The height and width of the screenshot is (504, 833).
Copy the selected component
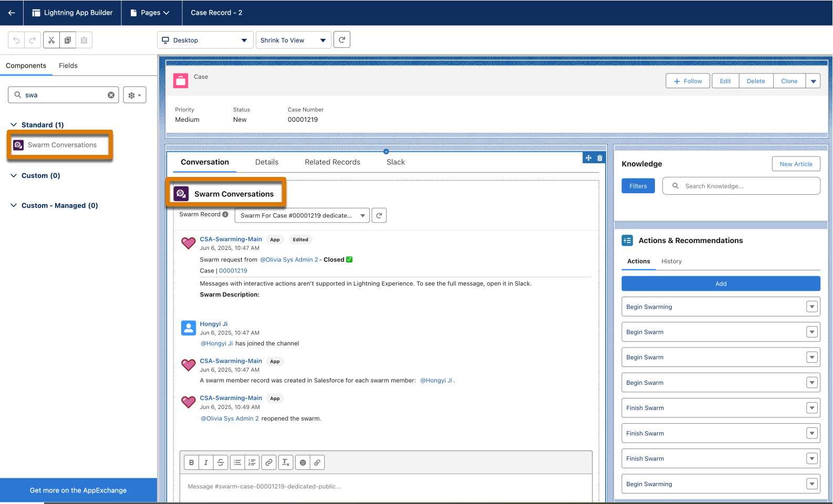(x=67, y=40)
